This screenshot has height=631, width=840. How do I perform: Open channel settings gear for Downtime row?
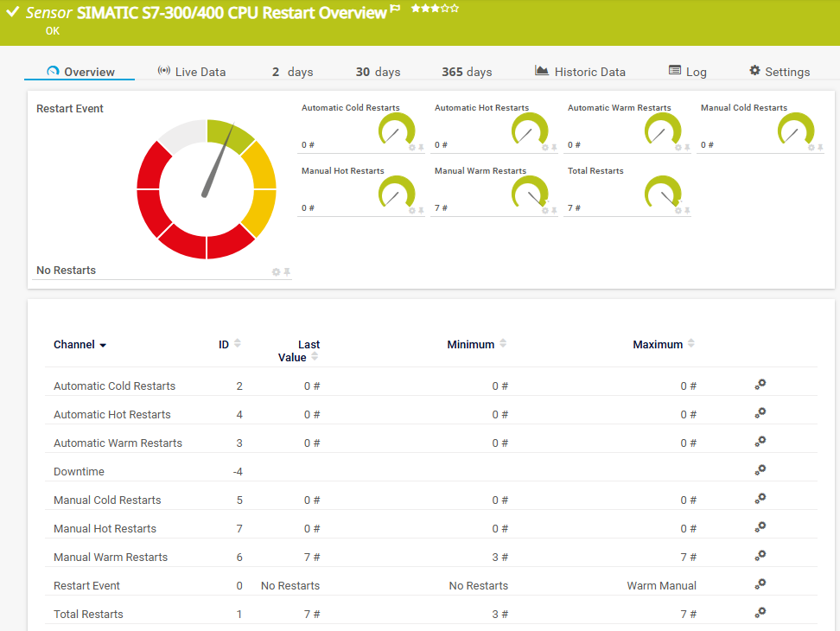[x=760, y=470]
